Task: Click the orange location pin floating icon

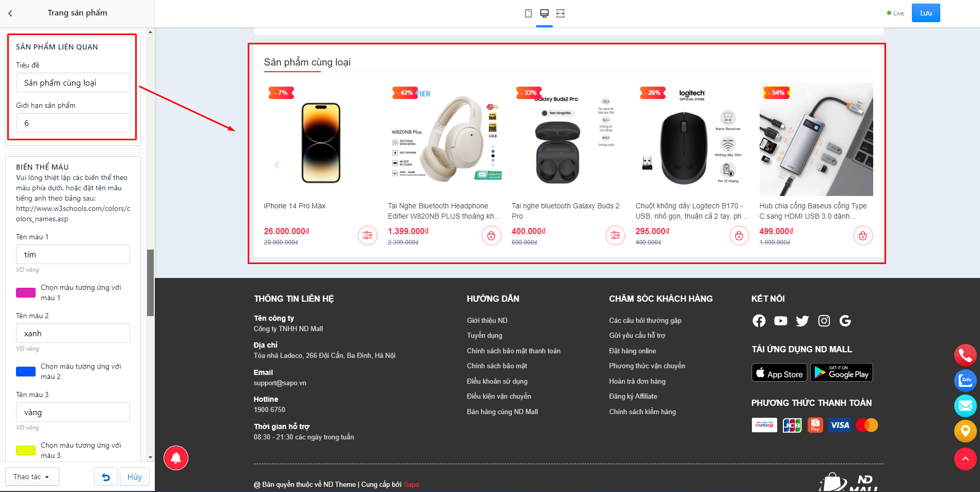Action: pyautogui.click(x=966, y=431)
